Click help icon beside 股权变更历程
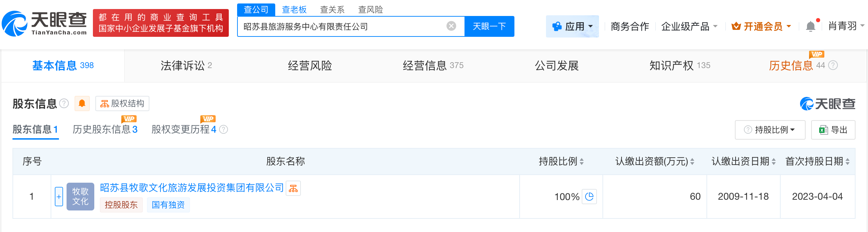The width and height of the screenshot is (868, 232). click(x=224, y=130)
